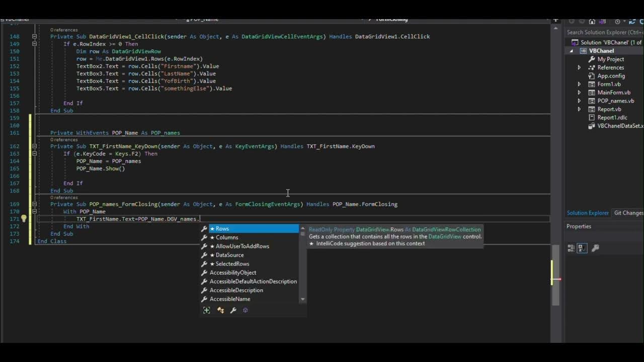The height and width of the screenshot is (362, 644).
Task: Click the IntelliSense list scroll-down arrow
Action: pyautogui.click(x=302, y=299)
